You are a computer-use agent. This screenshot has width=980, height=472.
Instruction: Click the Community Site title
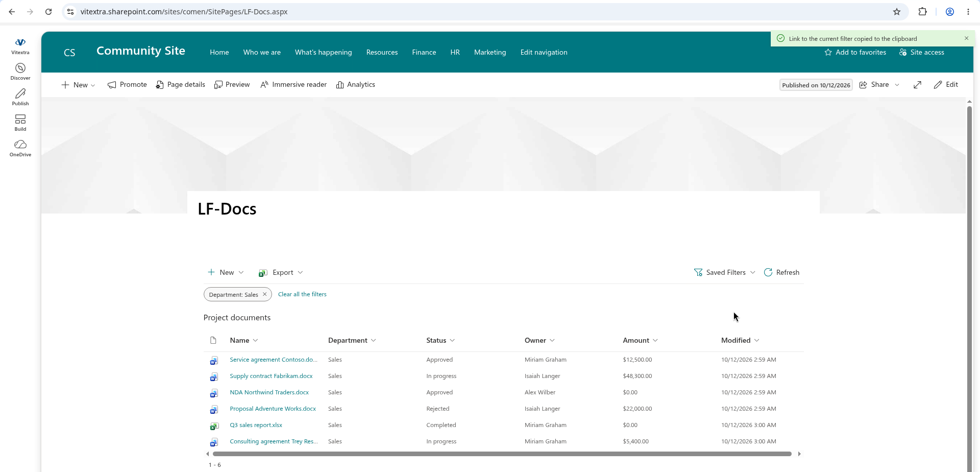click(141, 51)
